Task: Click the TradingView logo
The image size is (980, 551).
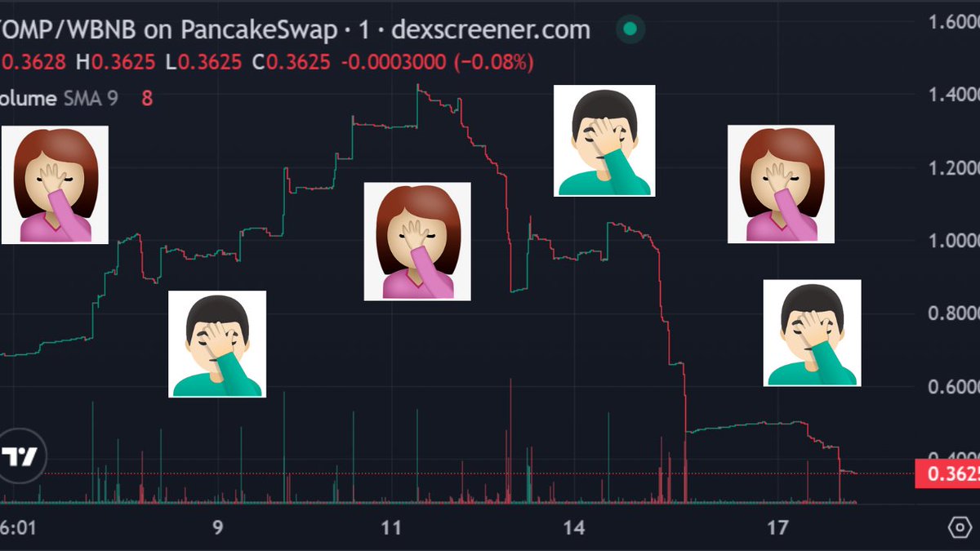Action: pos(19,457)
